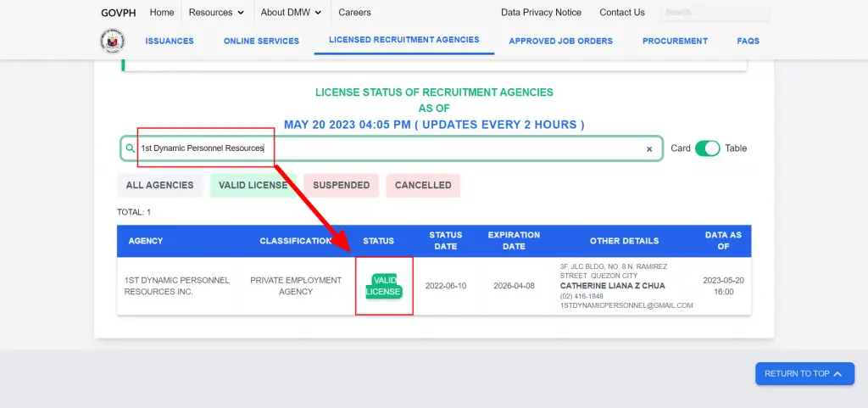Click the name Catherine Liana Z Chua
This screenshot has height=408, width=868.
(613, 286)
